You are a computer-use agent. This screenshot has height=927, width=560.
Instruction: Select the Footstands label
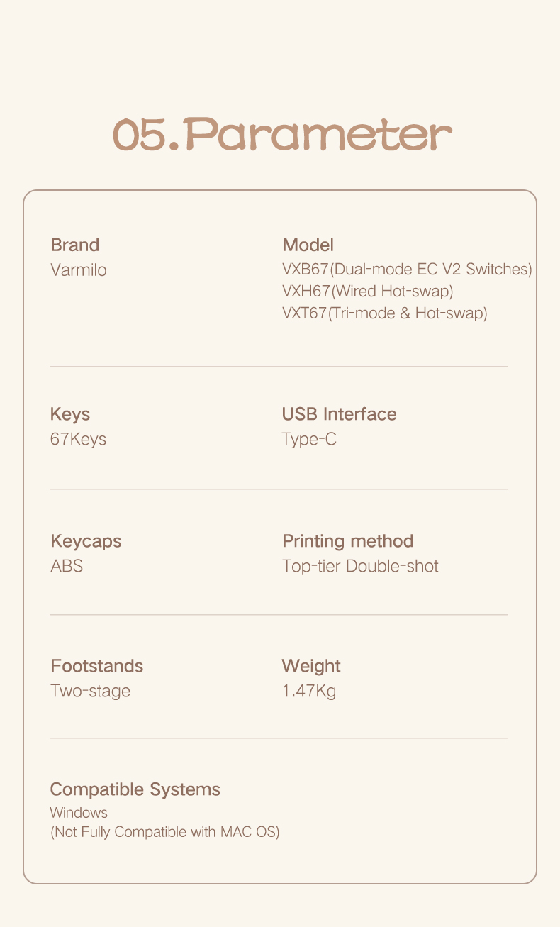click(97, 666)
